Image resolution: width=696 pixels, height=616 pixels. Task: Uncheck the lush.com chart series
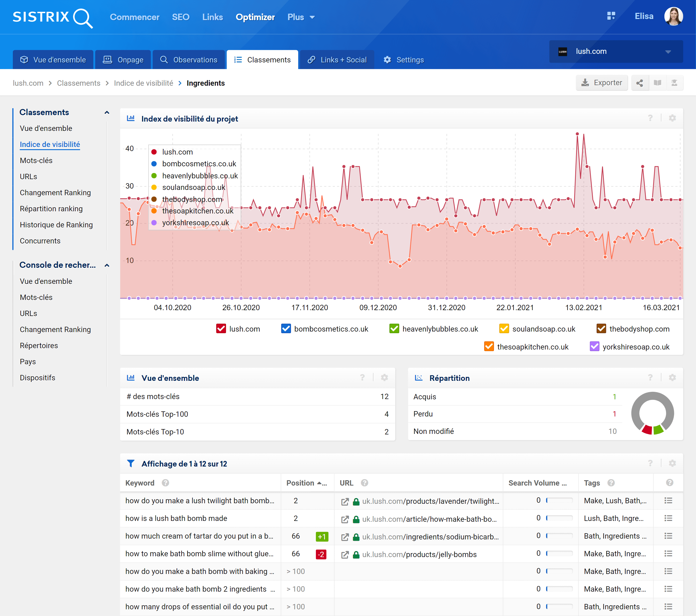pyautogui.click(x=221, y=328)
